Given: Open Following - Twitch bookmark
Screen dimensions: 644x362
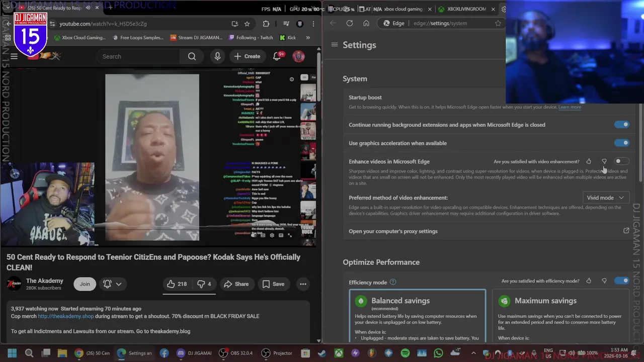Looking at the screenshot, I should (251, 37).
